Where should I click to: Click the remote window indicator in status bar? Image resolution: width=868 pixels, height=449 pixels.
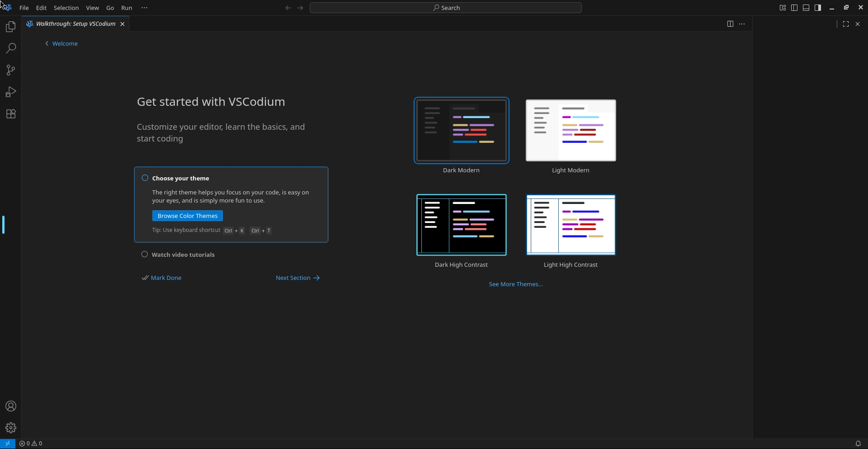tap(7, 443)
